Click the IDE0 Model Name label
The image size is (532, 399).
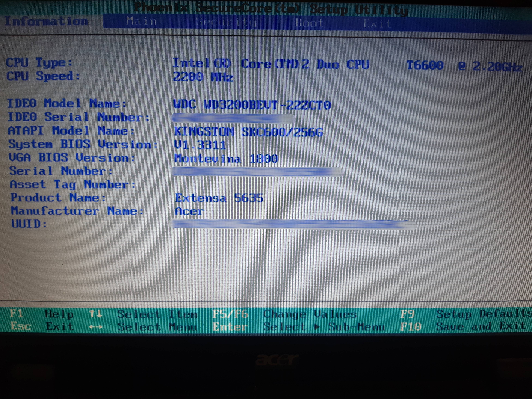click(67, 104)
